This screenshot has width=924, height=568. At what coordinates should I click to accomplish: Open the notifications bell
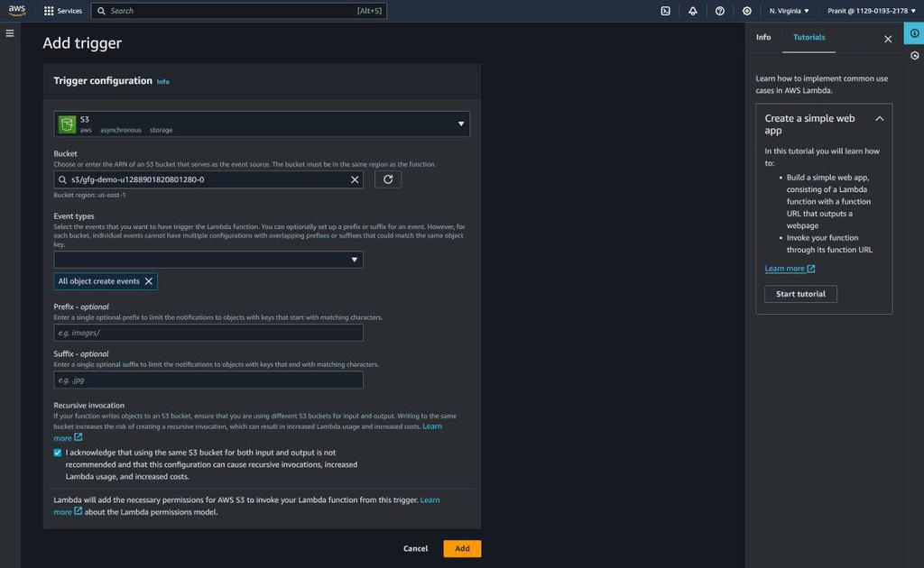[x=692, y=11]
